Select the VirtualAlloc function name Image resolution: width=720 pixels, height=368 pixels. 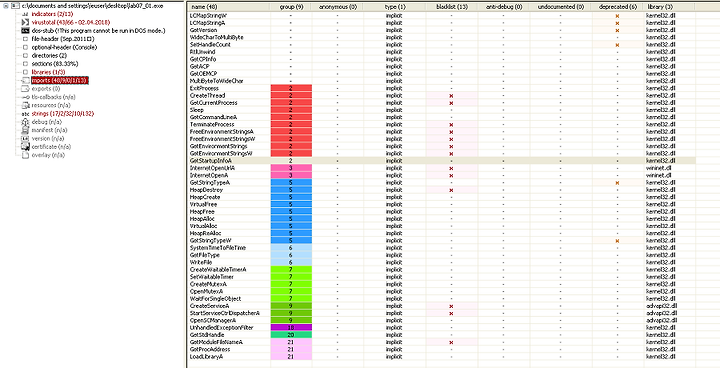tap(203, 226)
